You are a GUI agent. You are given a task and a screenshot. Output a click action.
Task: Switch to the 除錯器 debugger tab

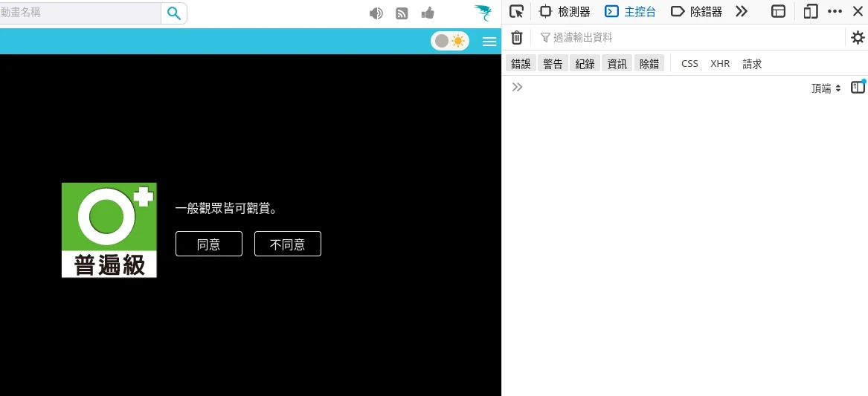(x=696, y=12)
